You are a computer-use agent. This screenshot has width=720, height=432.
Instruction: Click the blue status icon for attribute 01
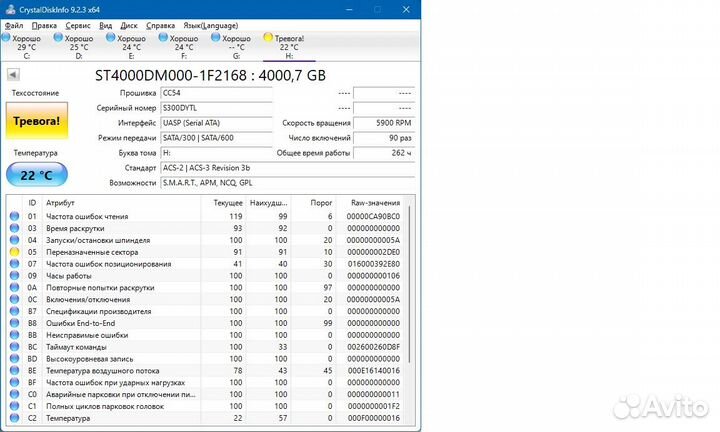[15, 216]
